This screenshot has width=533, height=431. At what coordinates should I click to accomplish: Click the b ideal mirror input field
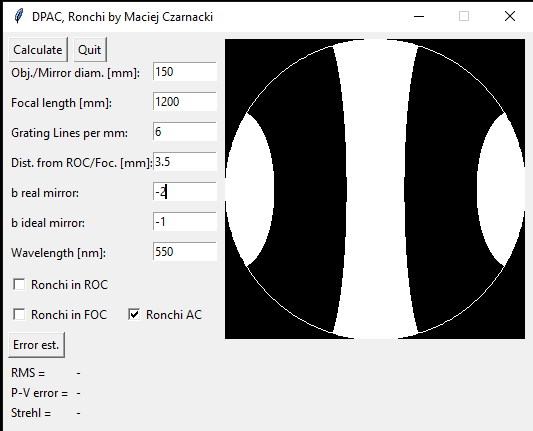(185, 222)
